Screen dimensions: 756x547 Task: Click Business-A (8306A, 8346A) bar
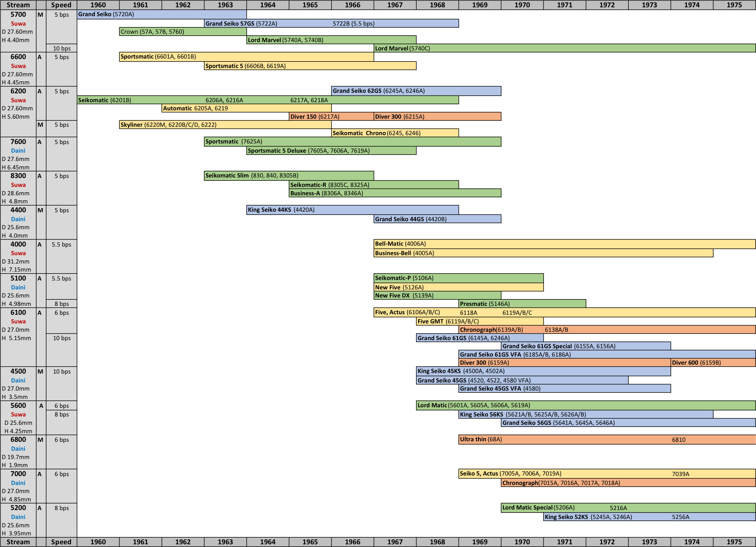point(395,193)
